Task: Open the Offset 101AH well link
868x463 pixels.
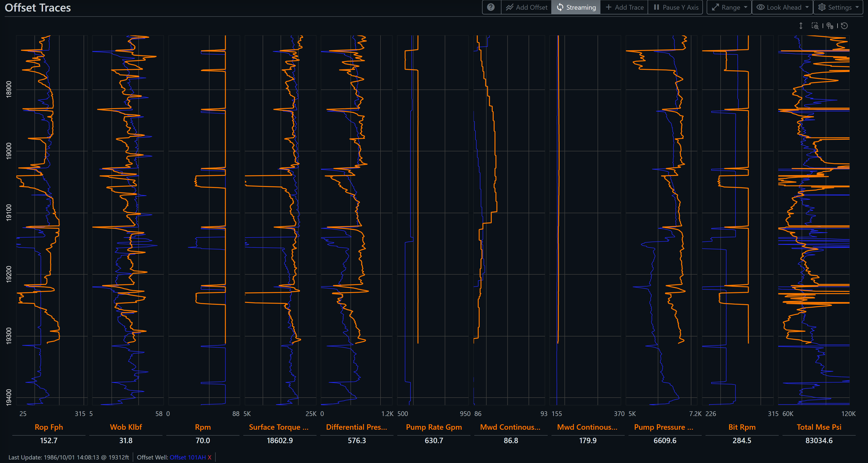Action: point(188,457)
